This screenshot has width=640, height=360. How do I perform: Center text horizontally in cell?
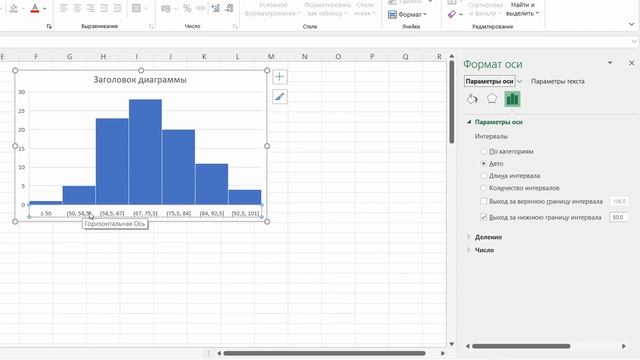(x=77, y=8)
